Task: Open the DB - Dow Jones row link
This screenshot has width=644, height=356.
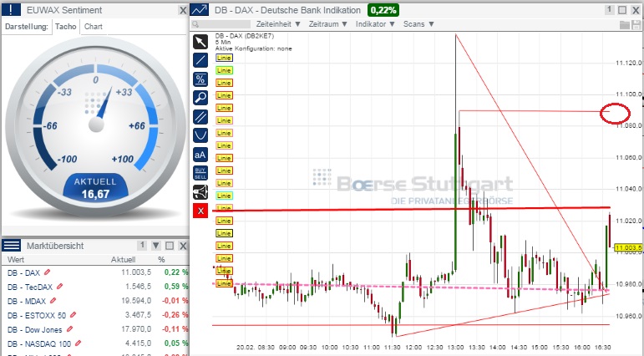Action: 34,329
